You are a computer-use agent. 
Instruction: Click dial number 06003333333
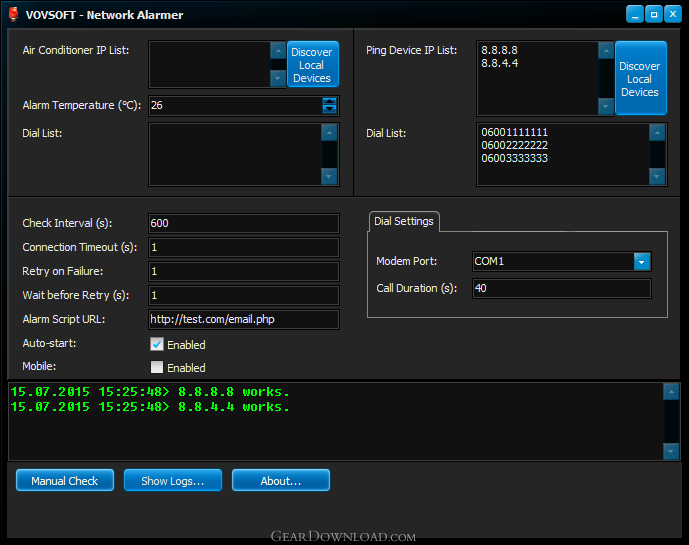click(514, 158)
